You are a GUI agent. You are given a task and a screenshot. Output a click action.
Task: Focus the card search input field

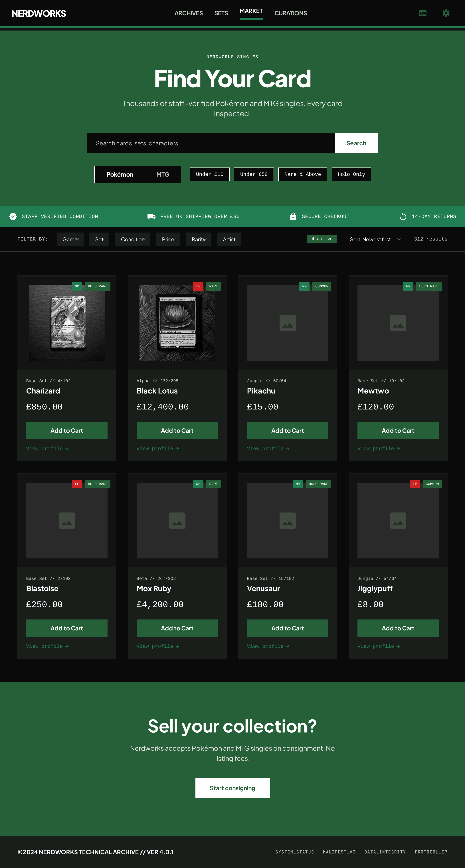coord(211,143)
